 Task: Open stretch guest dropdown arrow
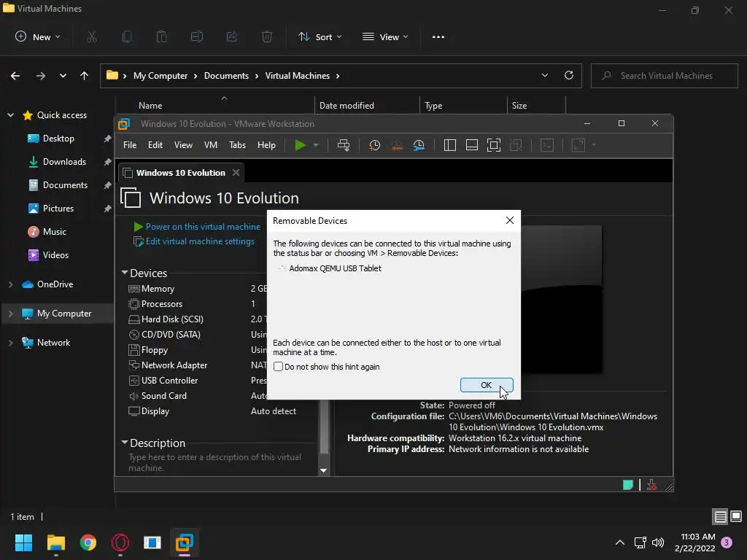(594, 145)
